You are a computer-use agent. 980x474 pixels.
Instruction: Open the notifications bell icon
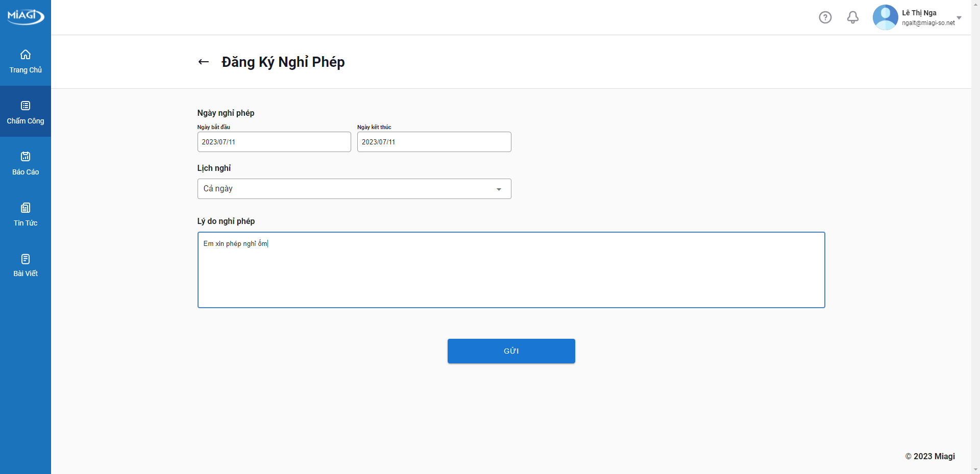852,17
